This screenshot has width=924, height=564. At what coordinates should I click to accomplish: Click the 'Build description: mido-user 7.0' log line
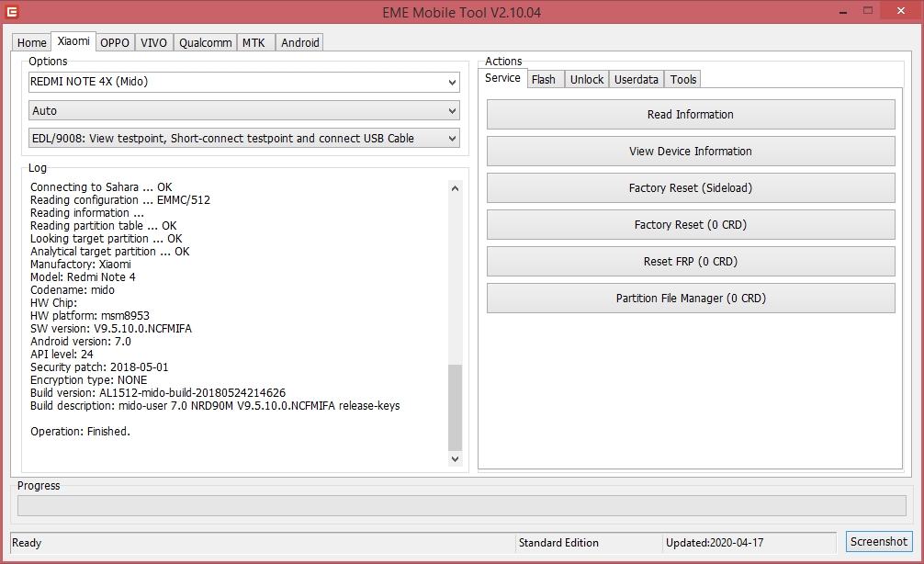215,406
